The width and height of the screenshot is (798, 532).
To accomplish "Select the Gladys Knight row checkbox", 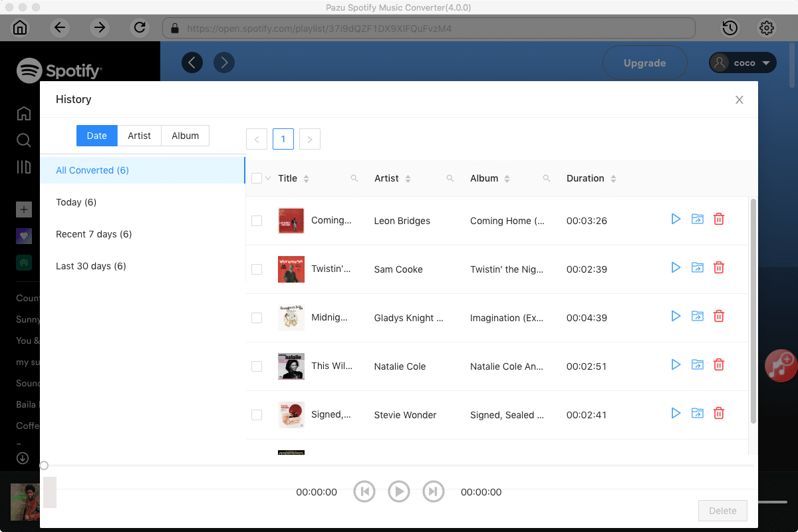I will pos(257,318).
